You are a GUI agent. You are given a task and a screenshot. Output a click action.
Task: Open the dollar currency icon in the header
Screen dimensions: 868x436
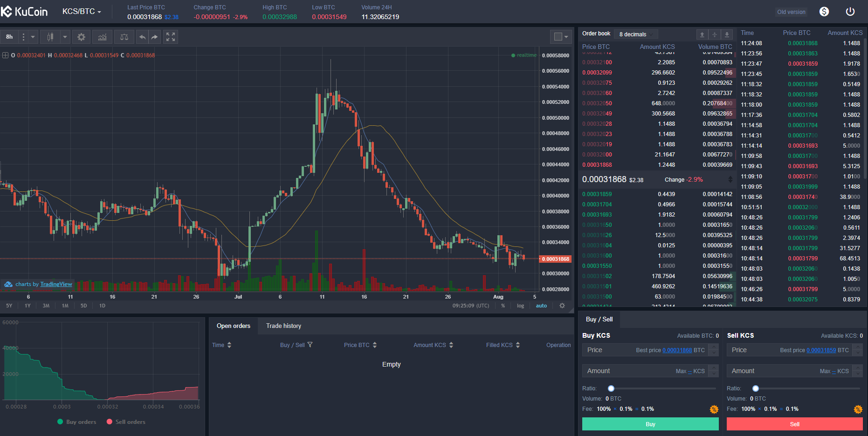[x=824, y=12]
